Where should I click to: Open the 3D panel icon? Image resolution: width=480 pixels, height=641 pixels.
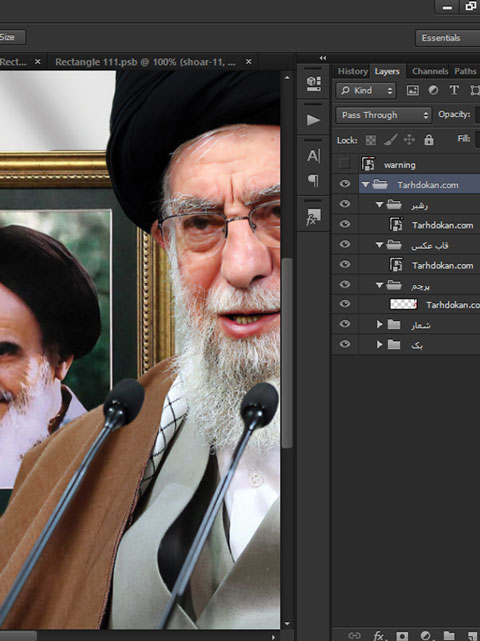[x=313, y=83]
